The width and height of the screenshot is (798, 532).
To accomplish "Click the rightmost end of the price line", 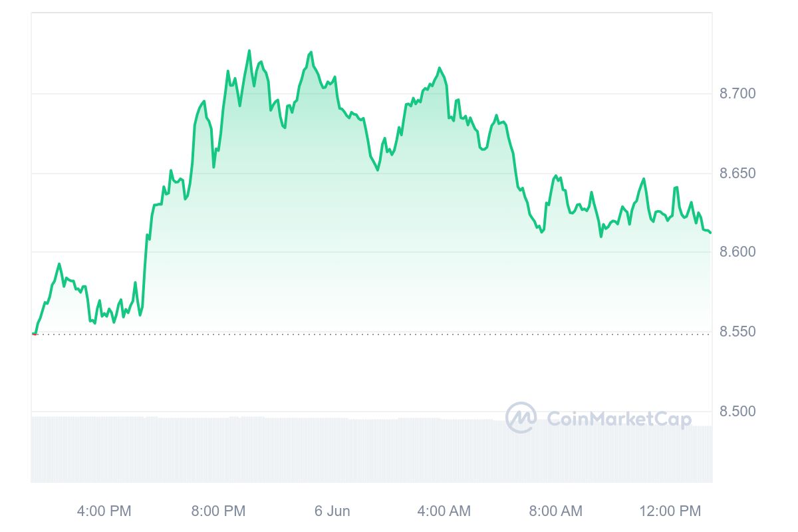I will pyautogui.click(x=710, y=232).
